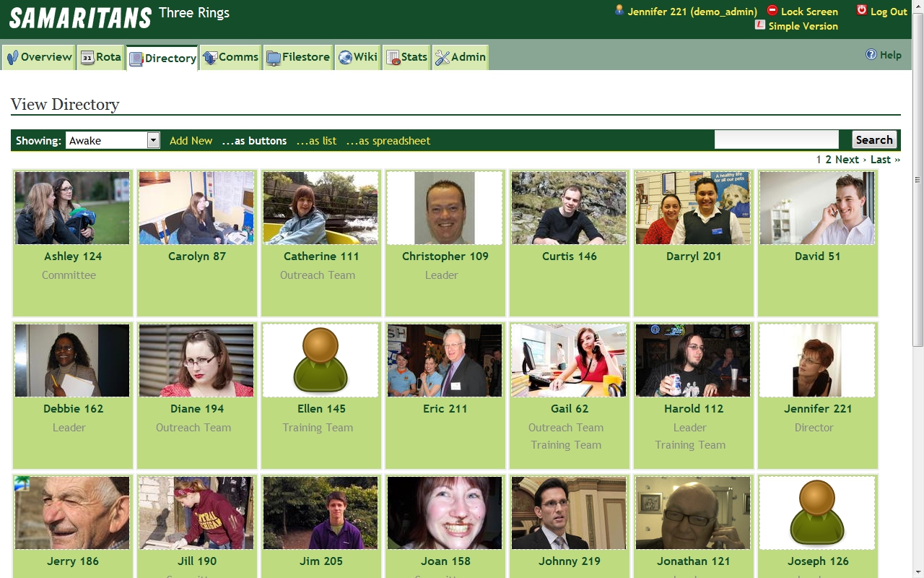Click the red Lock Screen icon
Screen dimensions: 924x578
pos(772,10)
